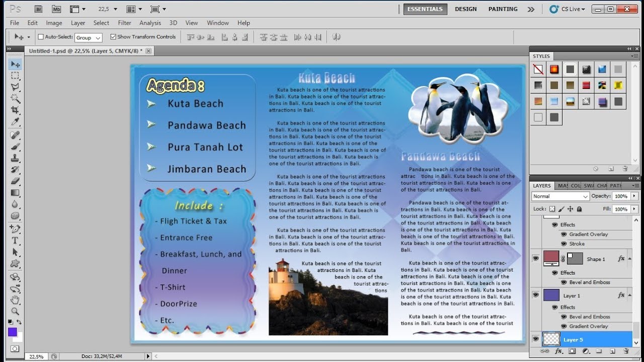
Task: Expand more workspaces chevron
Action: 531,9
